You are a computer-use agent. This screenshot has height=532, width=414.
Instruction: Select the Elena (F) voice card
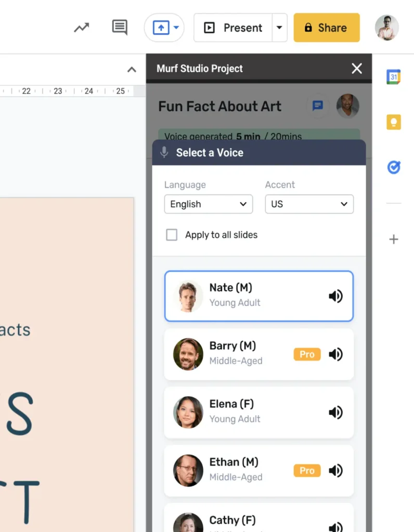[x=250, y=412]
